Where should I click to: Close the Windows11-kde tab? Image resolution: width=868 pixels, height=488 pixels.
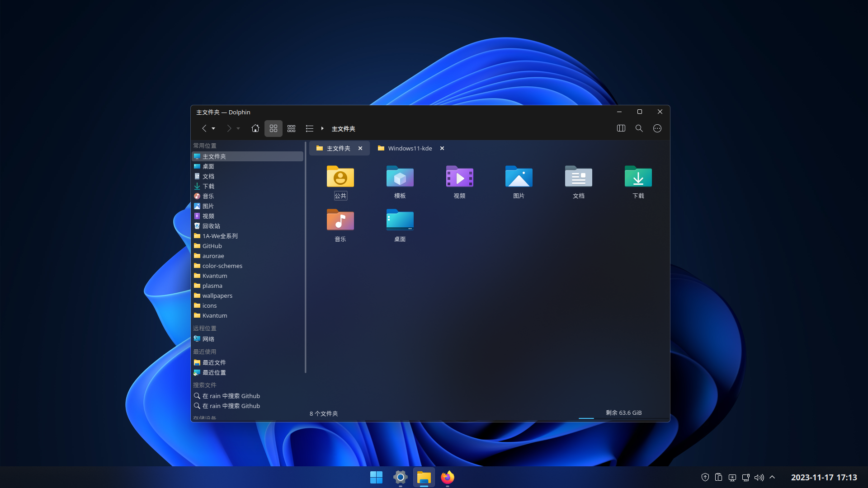[x=442, y=148]
